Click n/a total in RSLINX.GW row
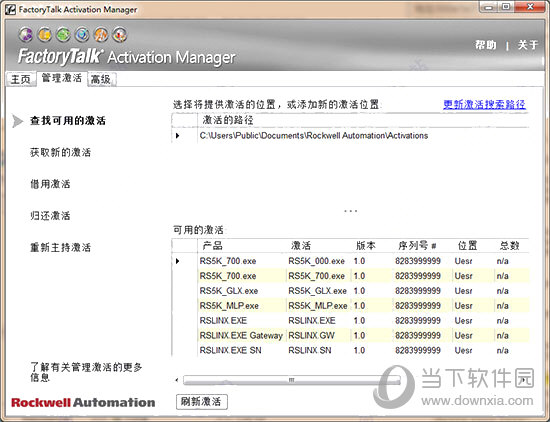The width and height of the screenshot is (550, 422). click(503, 336)
